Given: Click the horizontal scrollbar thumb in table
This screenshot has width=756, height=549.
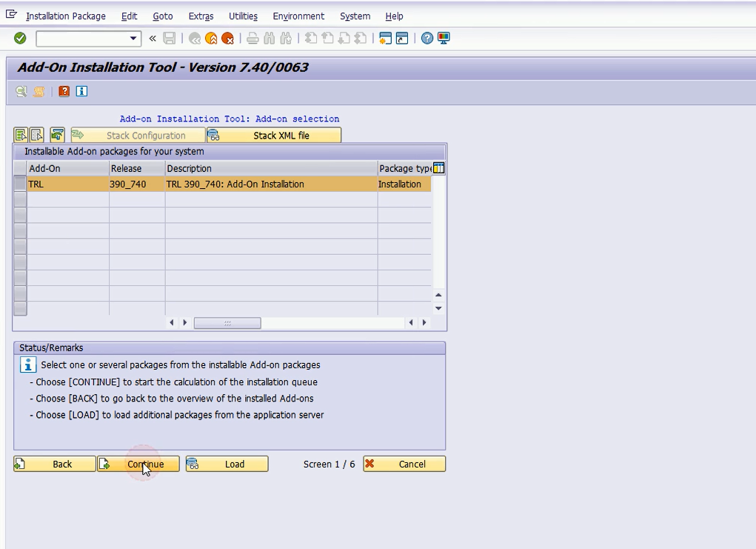Looking at the screenshot, I should 227,323.
